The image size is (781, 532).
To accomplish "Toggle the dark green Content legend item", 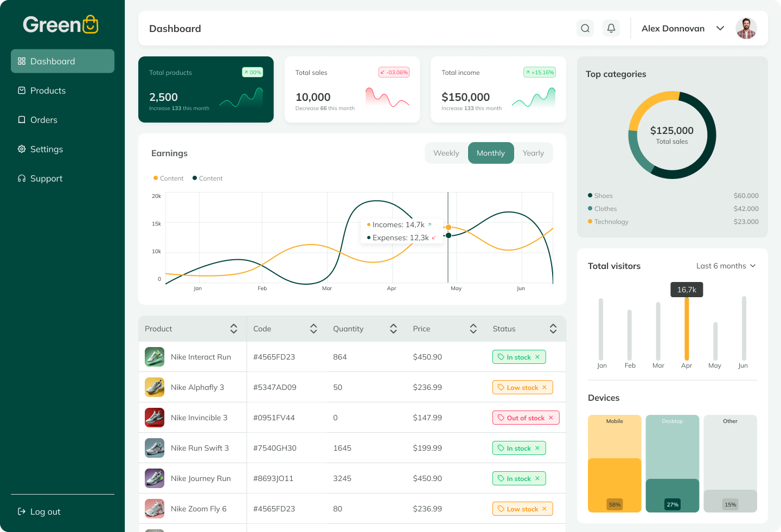I will click(x=208, y=178).
